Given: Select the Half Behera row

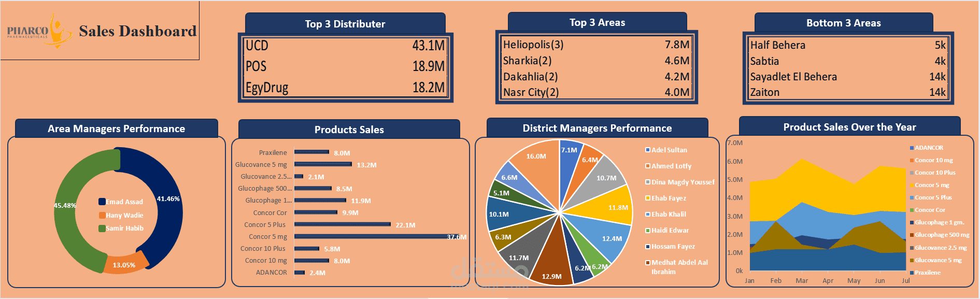Looking at the screenshot, I should (x=848, y=45).
